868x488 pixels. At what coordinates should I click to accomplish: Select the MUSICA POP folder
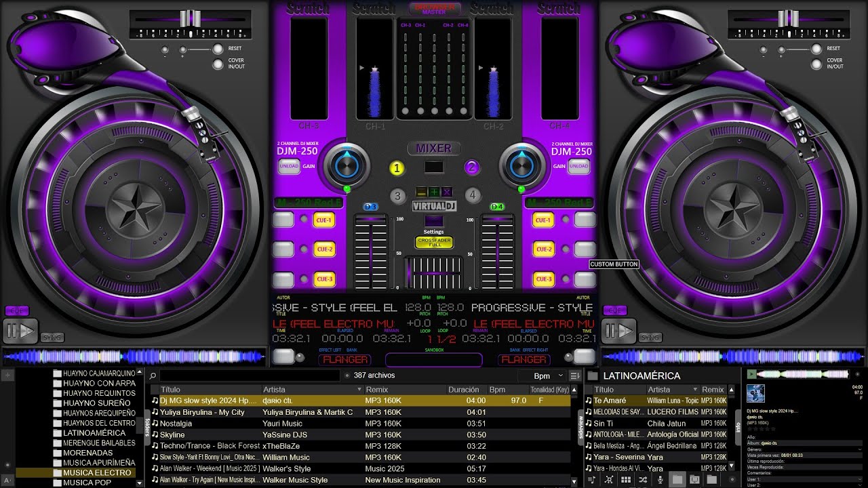(x=87, y=483)
